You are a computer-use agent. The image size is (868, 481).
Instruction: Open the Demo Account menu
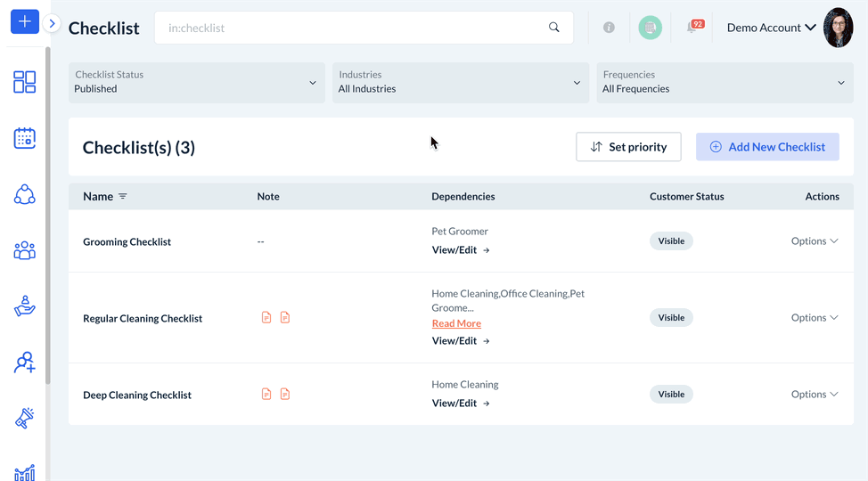click(x=771, y=28)
